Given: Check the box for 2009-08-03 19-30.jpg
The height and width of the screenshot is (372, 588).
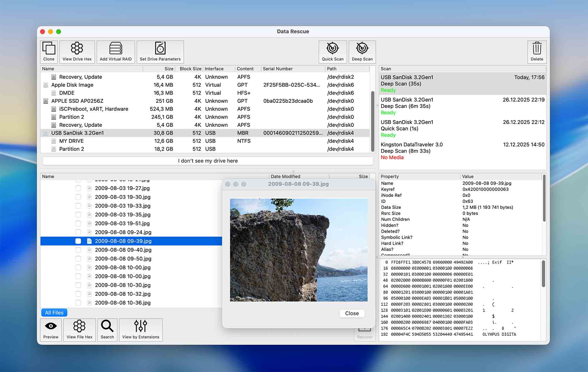Looking at the screenshot, I should 78,197.
